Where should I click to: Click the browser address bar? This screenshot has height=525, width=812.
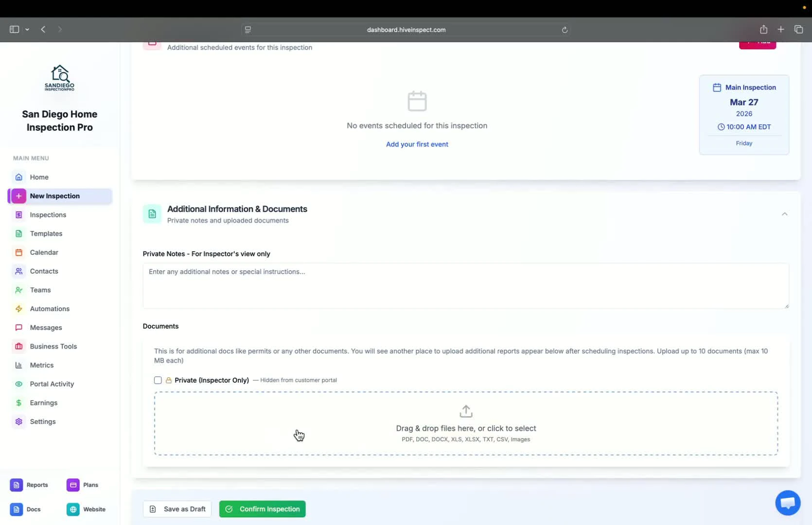click(406, 30)
